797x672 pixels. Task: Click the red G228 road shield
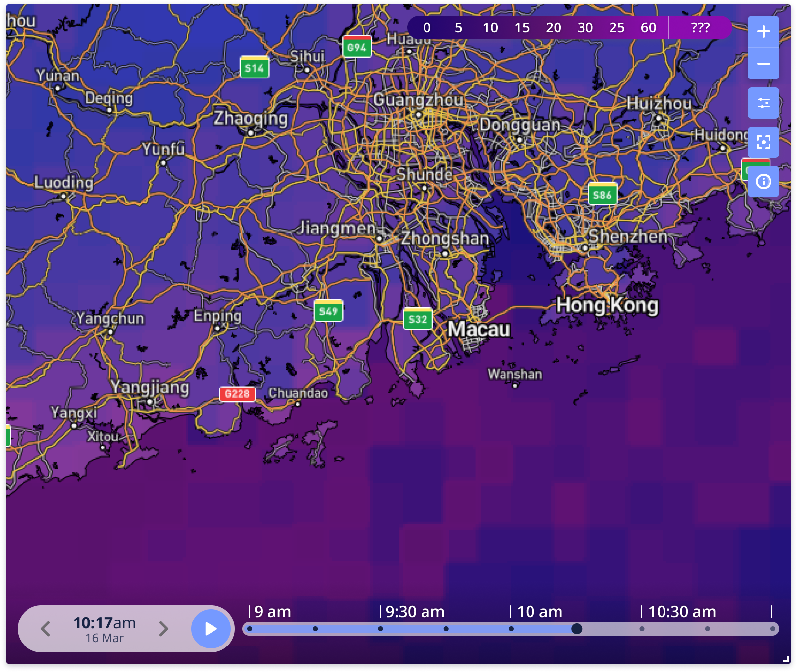(238, 393)
